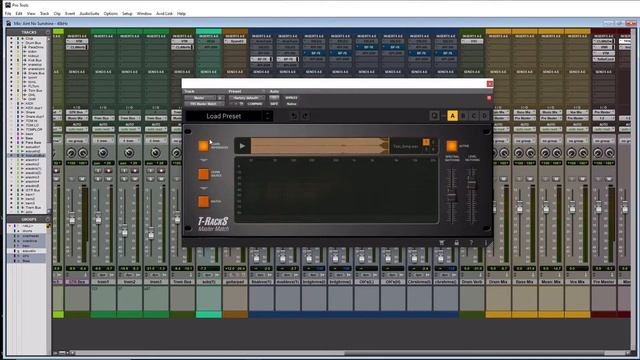Image resolution: width=640 pixels, height=360 pixels.
Task: Click orange Learn Source button
Action: pyautogui.click(x=203, y=174)
